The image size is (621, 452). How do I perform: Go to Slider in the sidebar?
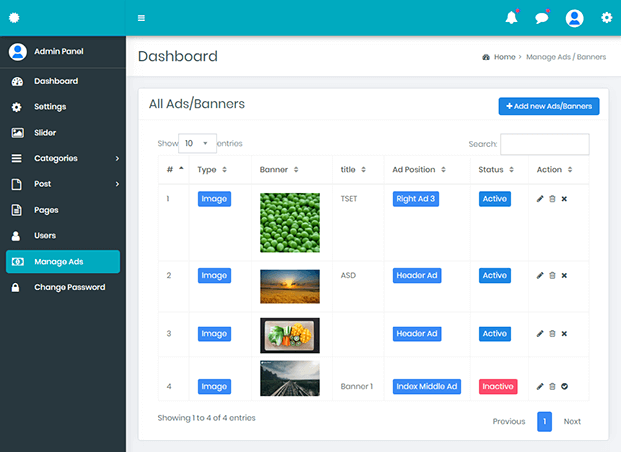pos(45,132)
